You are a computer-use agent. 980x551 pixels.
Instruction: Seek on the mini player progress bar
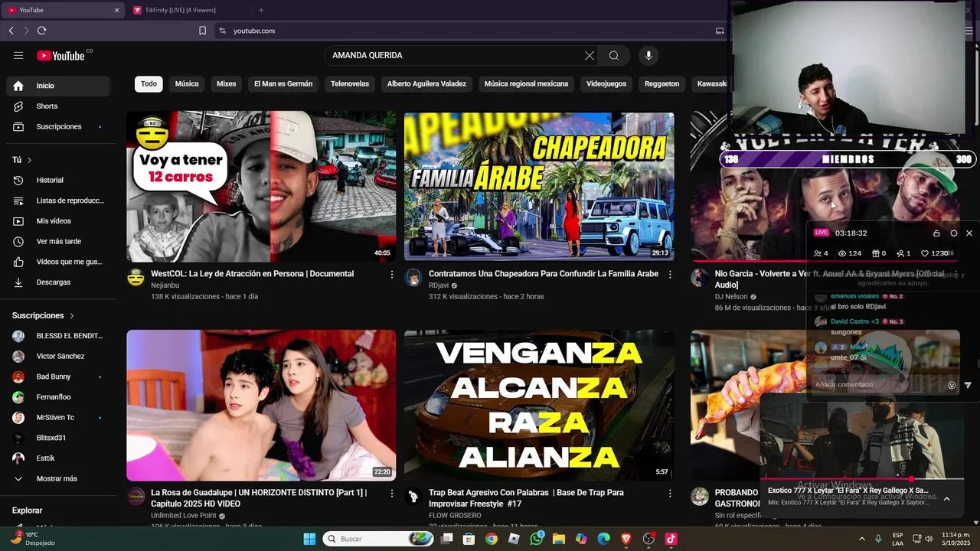pyautogui.click(x=861, y=479)
